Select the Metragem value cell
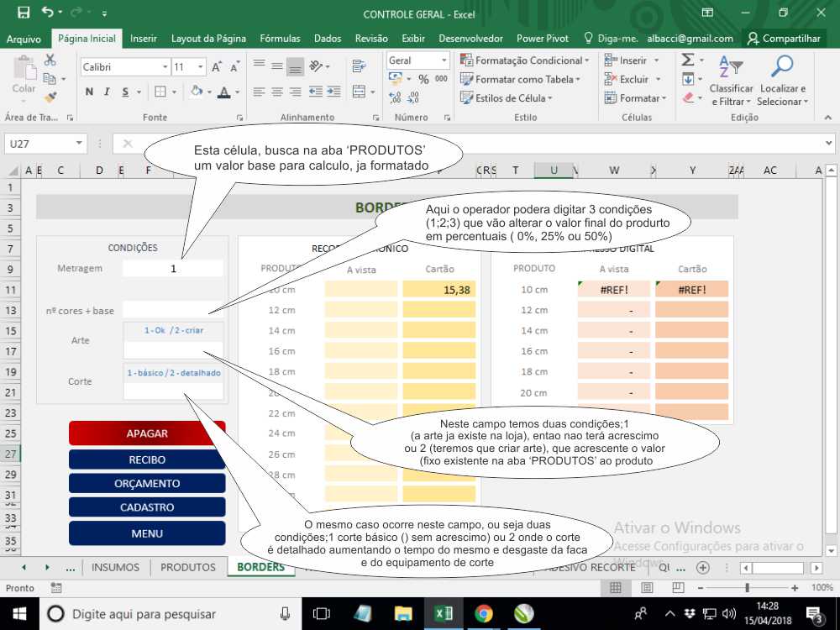 pyautogui.click(x=173, y=269)
